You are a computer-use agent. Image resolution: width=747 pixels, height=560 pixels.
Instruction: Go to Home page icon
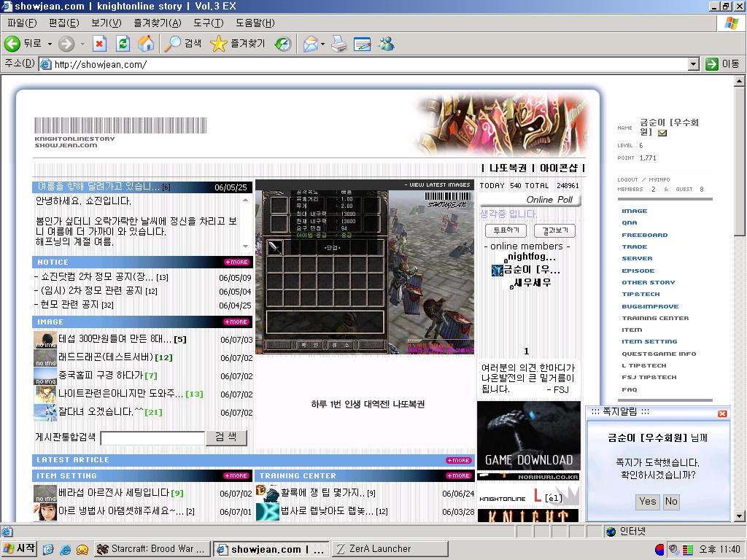(x=146, y=44)
